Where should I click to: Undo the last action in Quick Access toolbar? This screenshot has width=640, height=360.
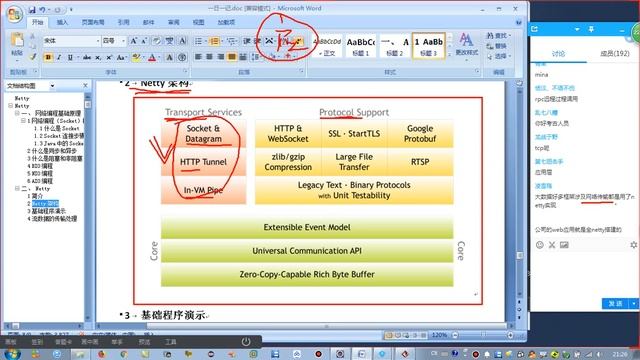click(x=42, y=9)
